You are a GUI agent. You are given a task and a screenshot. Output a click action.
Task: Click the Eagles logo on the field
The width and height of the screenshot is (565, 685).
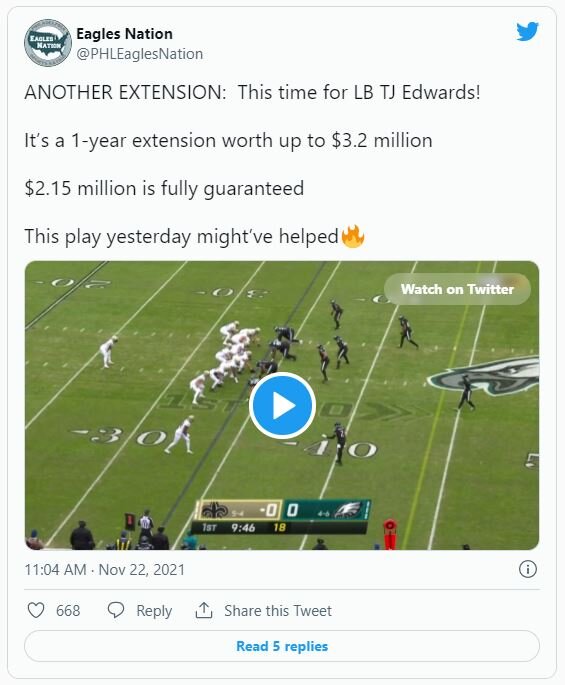[483, 375]
